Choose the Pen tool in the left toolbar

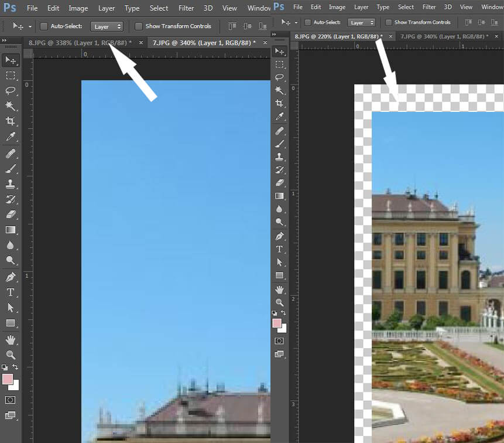[11, 277]
